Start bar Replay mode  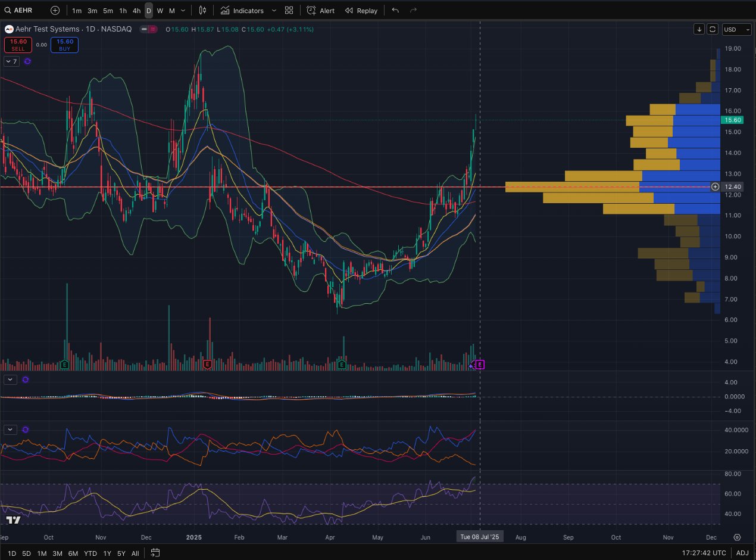point(361,11)
